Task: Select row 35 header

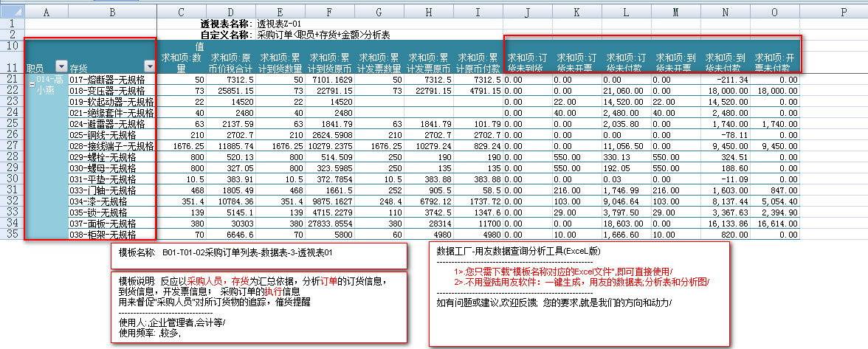Action: tap(12, 234)
